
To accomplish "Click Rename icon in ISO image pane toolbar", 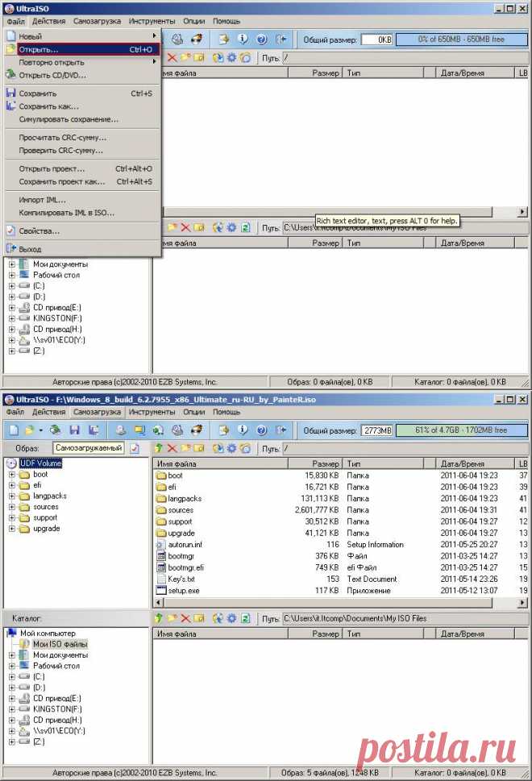I will (x=199, y=448).
